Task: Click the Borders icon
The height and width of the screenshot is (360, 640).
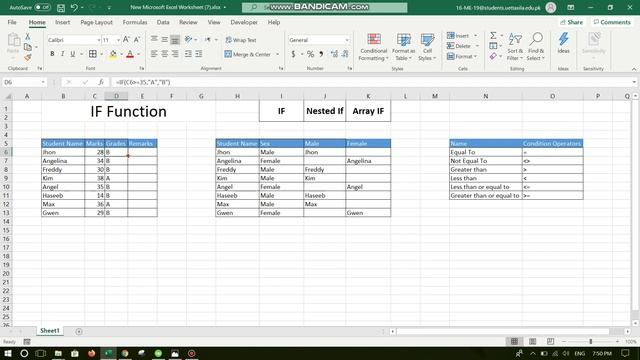Action: [93, 54]
